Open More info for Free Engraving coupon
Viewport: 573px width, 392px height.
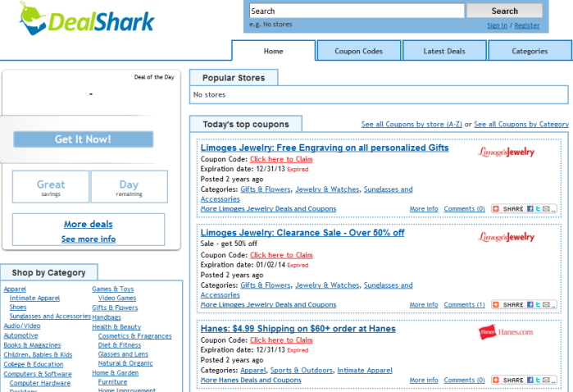[424, 209]
